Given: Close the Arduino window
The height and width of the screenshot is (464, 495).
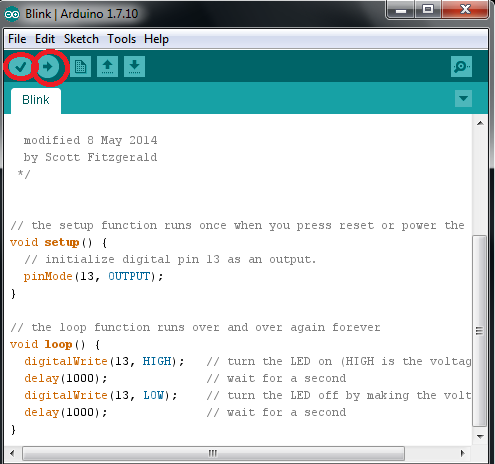Looking at the screenshot, I should (465, 10).
